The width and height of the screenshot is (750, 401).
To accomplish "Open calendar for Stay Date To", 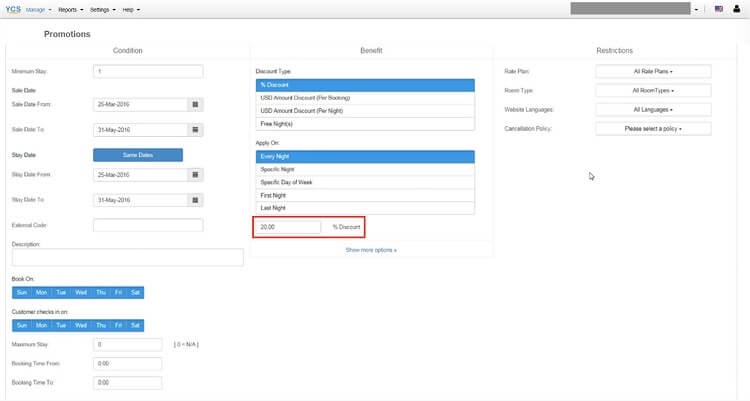I will [x=195, y=200].
